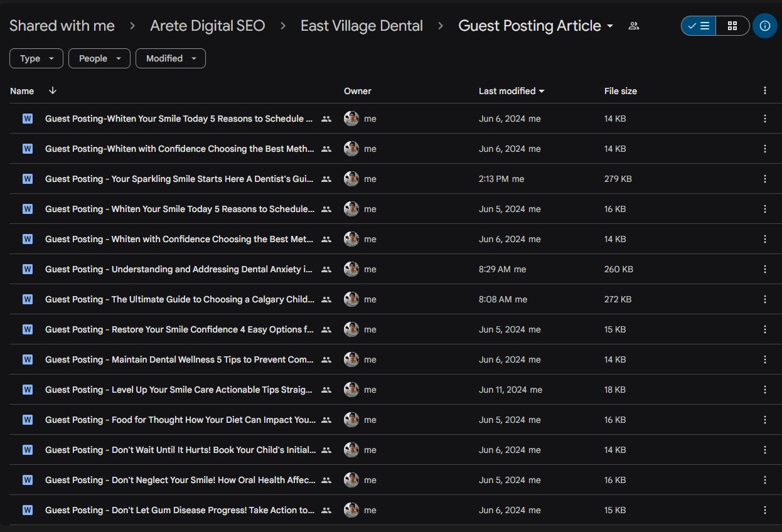Open the Type filter dropdown
The width and height of the screenshot is (782, 532).
(36, 58)
